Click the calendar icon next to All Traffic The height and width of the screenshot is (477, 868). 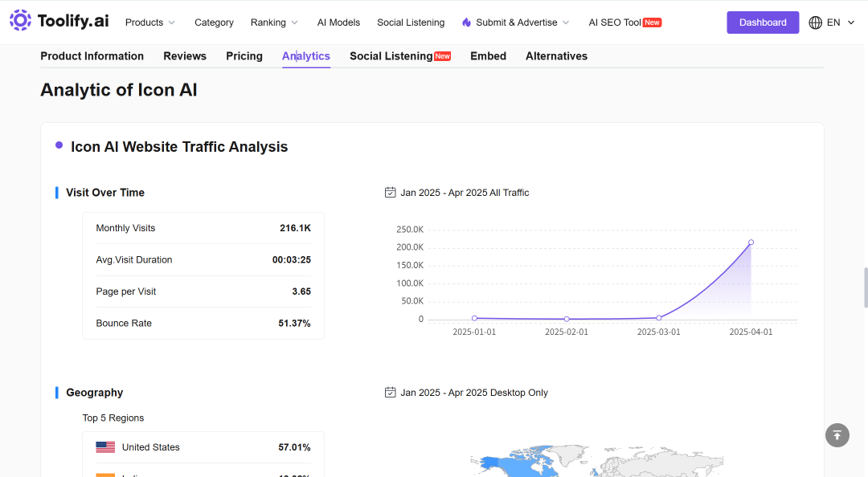391,193
